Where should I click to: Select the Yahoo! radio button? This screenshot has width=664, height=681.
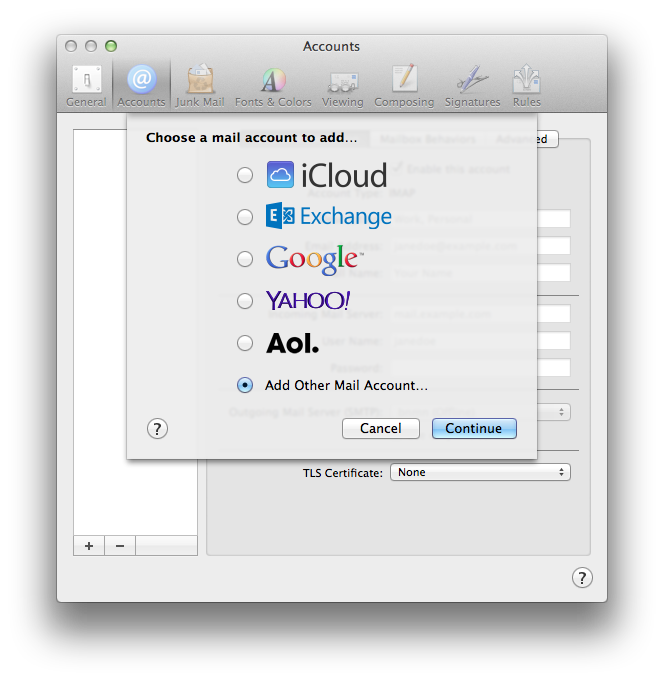[245, 301]
